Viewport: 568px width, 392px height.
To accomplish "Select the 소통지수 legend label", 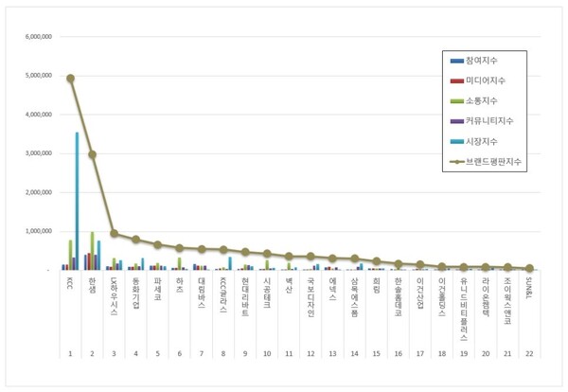I will (x=481, y=100).
